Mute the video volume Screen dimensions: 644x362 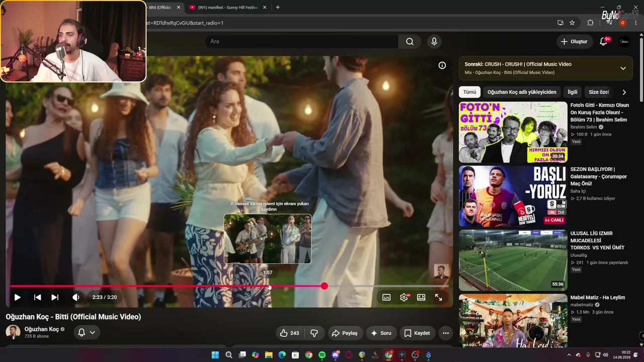(x=76, y=297)
